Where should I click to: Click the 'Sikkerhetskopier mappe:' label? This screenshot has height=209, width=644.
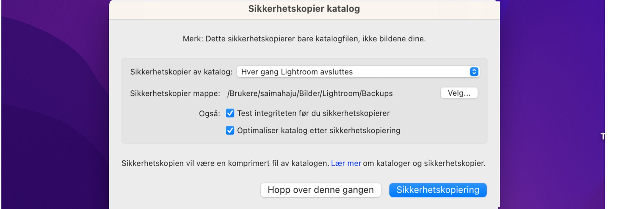[x=176, y=93]
